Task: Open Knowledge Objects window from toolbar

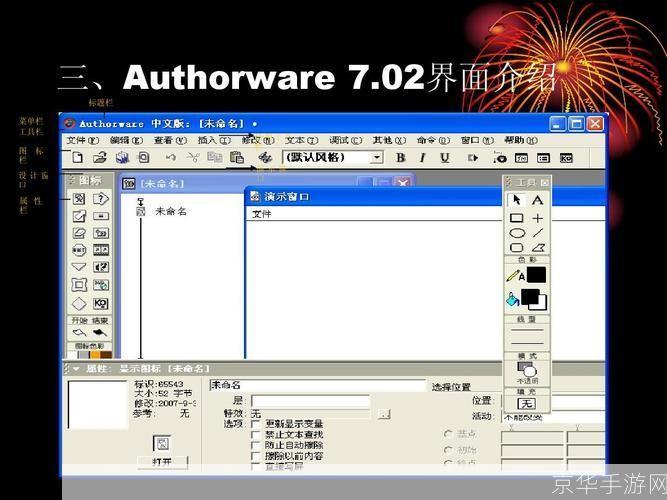Action: [x=566, y=158]
